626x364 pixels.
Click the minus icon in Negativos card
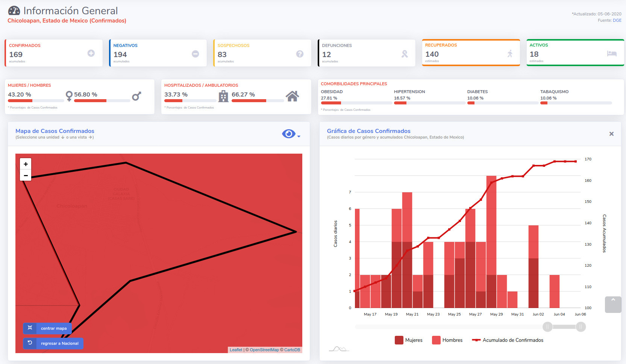pos(196,54)
